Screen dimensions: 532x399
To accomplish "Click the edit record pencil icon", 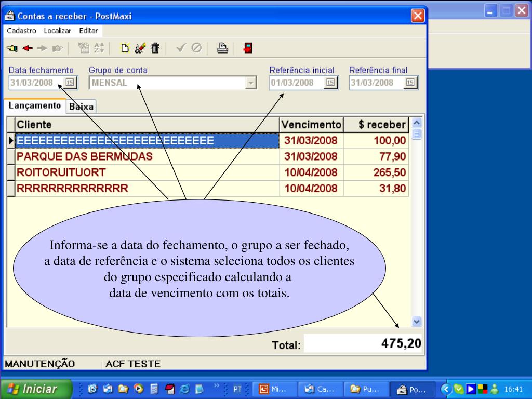I will point(140,48).
